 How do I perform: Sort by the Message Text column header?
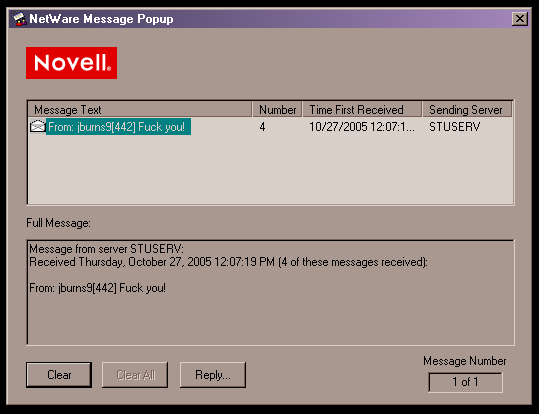point(140,110)
